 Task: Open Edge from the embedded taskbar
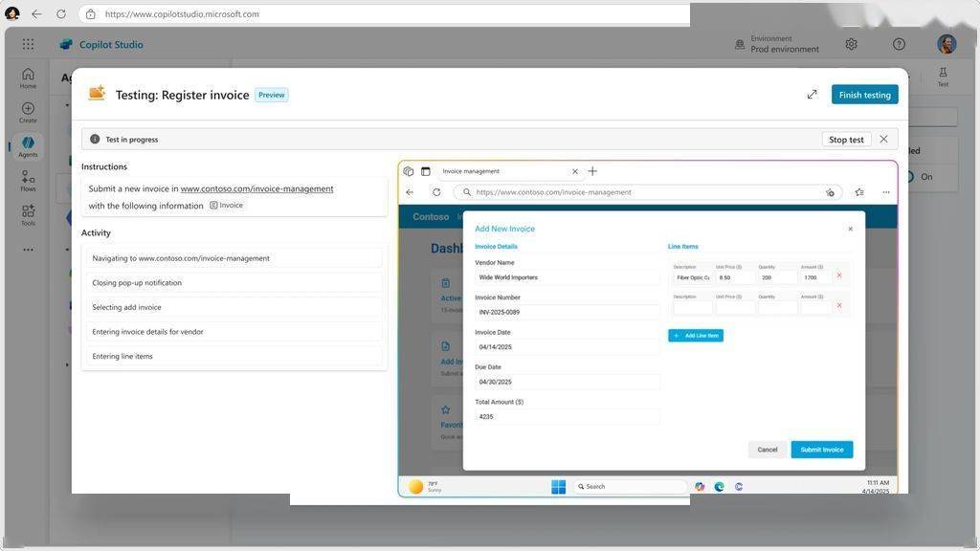tap(720, 487)
